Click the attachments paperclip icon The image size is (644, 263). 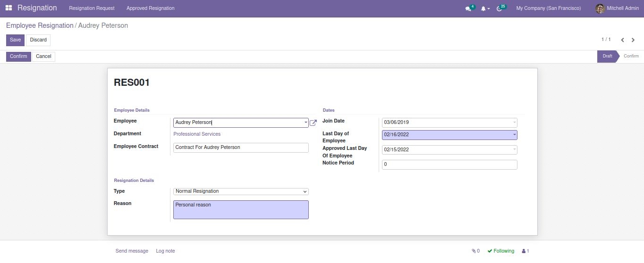pyautogui.click(x=475, y=251)
